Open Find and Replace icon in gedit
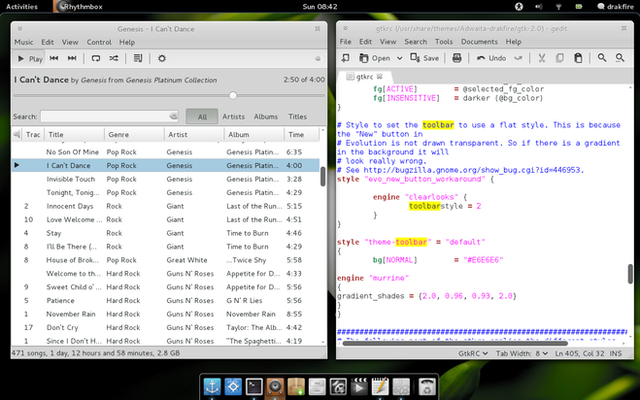 point(620,58)
